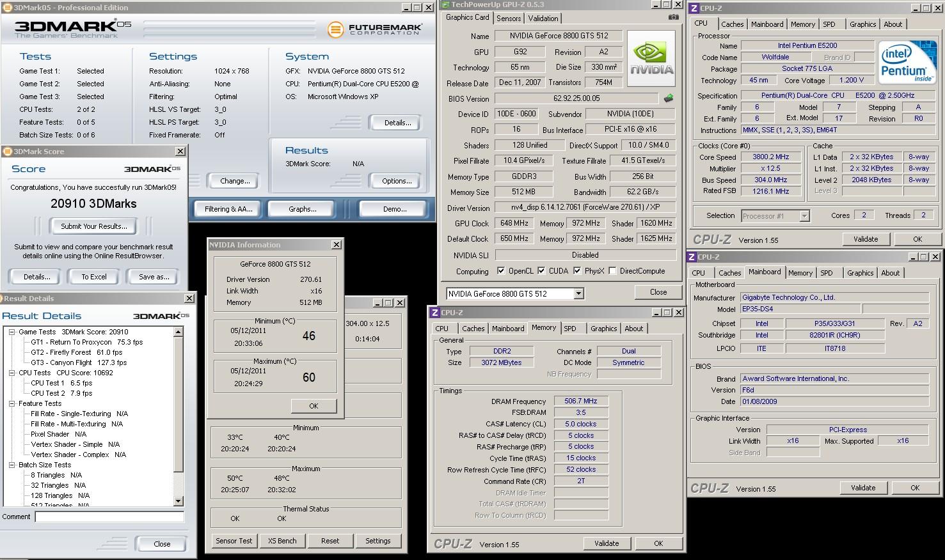Image resolution: width=945 pixels, height=560 pixels.
Task: Collapse the CPU Tests tree node
Action: click(x=12, y=373)
